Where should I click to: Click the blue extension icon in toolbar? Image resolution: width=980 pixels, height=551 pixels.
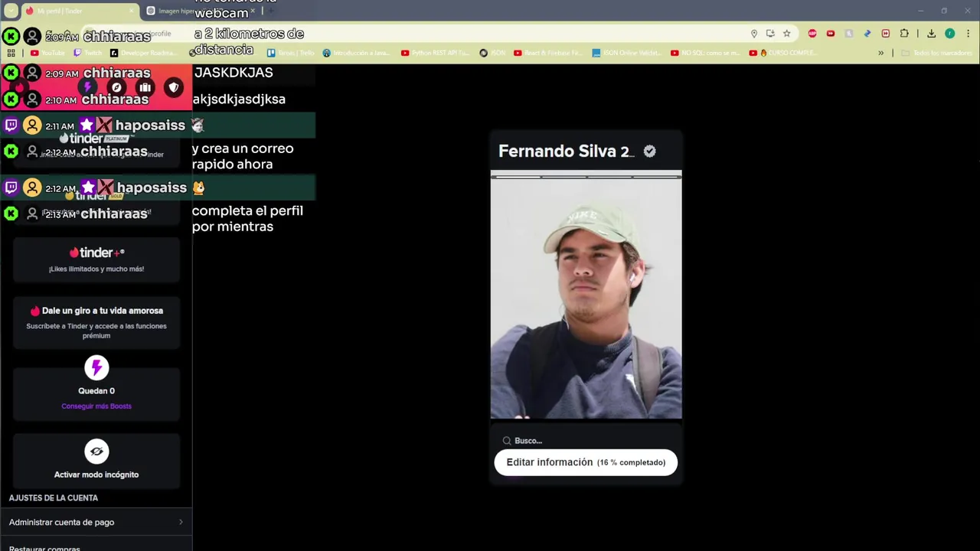867,34
